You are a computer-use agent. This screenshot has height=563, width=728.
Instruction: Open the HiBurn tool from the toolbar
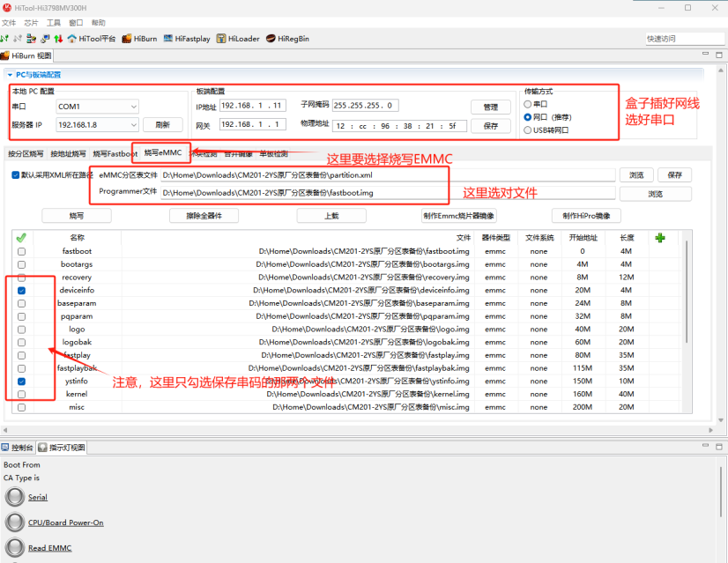(x=139, y=39)
